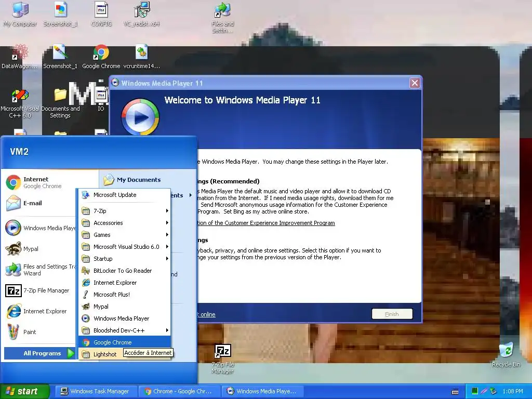532x399 pixels.
Task: Open Documents and Settings desktop folder
Action: [x=60, y=103]
